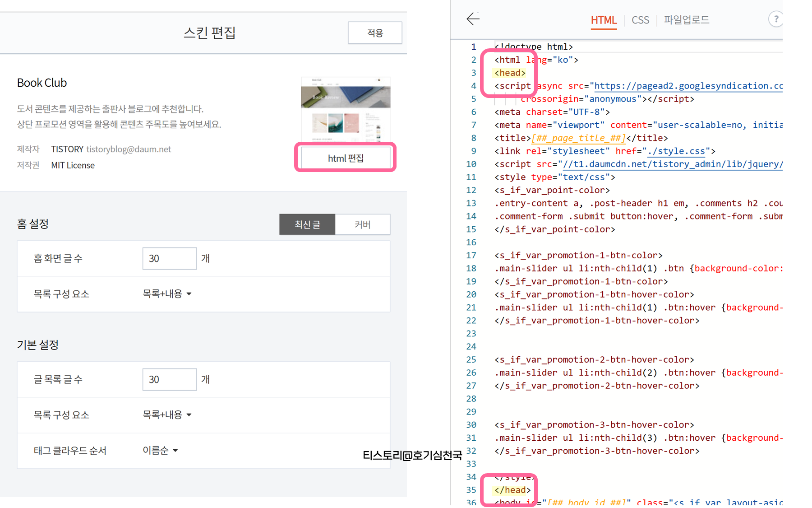
Task: Click the <html lang="ko"> code line
Action: tap(536, 60)
